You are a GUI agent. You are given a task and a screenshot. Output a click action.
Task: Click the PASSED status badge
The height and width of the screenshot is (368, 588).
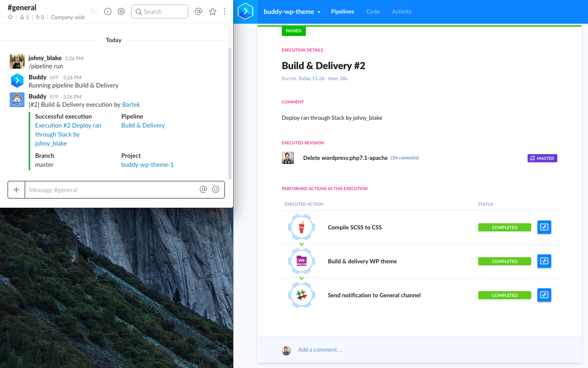(x=294, y=31)
